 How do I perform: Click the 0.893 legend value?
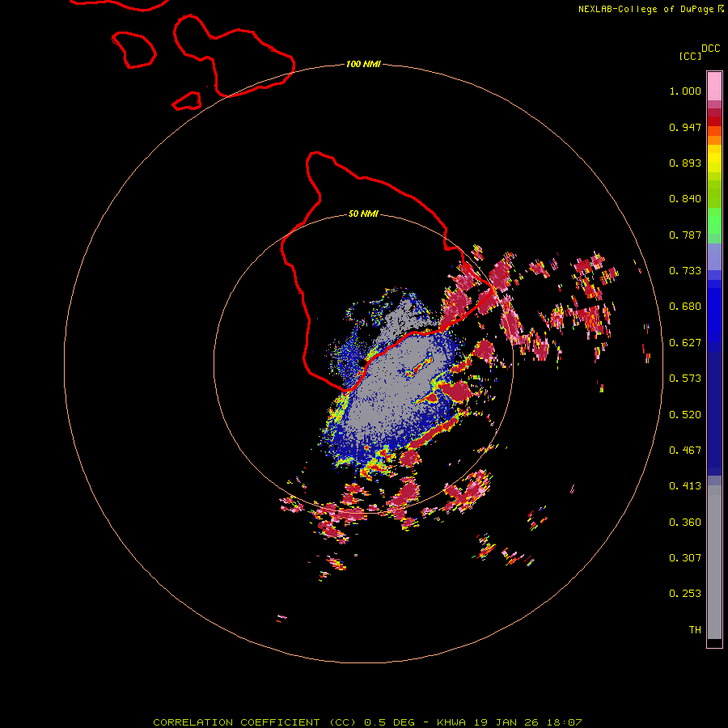[x=685, y=163]
